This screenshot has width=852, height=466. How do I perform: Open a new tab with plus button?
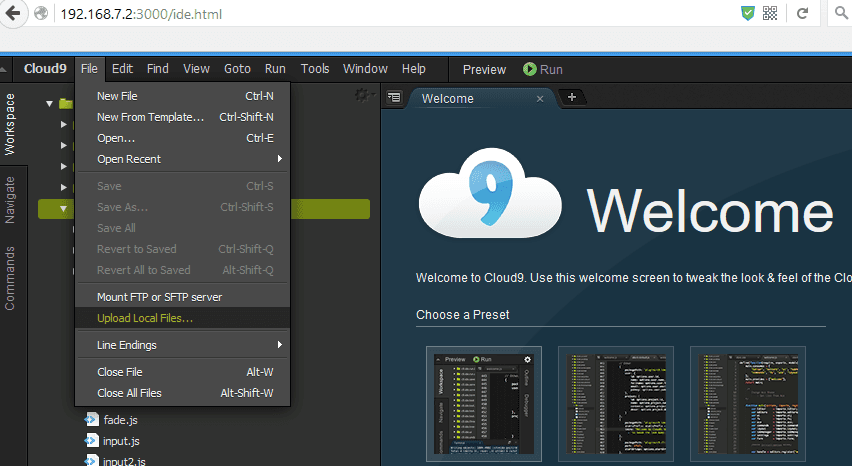coord(572,97)
